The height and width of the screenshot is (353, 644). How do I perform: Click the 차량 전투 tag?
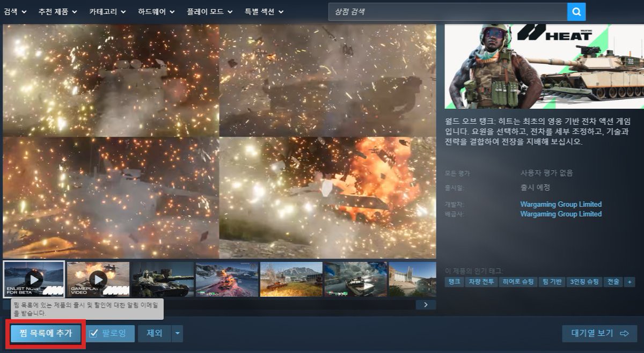coord(481,282)
